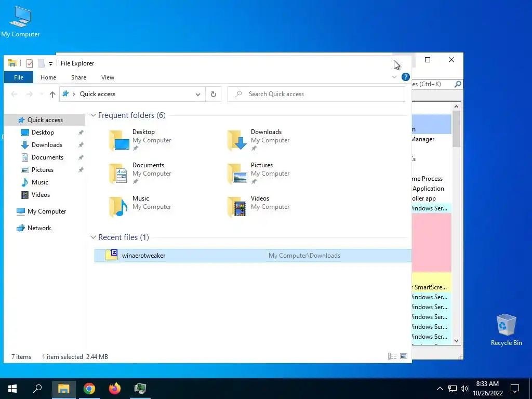The image size is (532, 399).
Task: Collapse the Recent files group
Action: (x=93, y=237)
